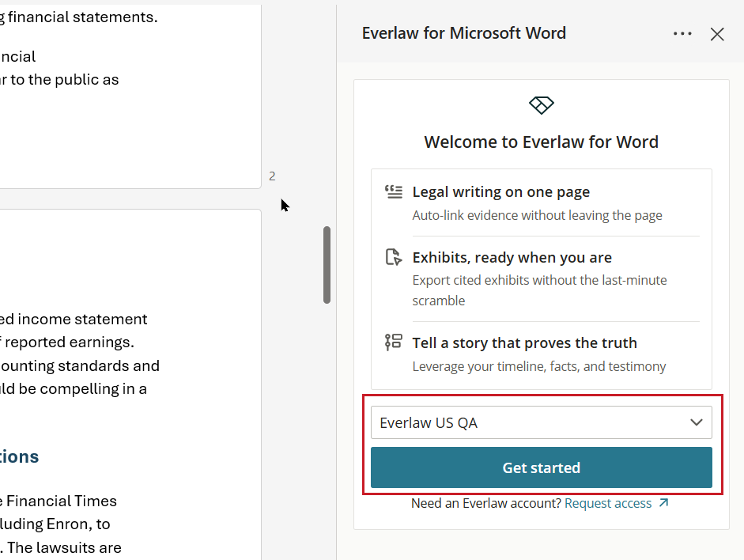Viewport: 744px width, 560px height.
Task: Click 'Financial Times' text in document
Action: coord(62,501)
